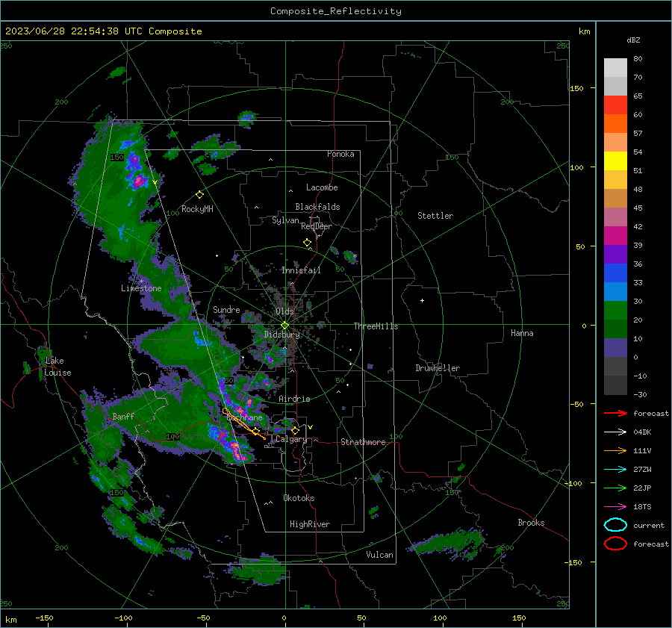This screenshot has width=672, height=628.
Task: Click the yellow diamond marker below RedDeer
Action: tap(307, 243)
